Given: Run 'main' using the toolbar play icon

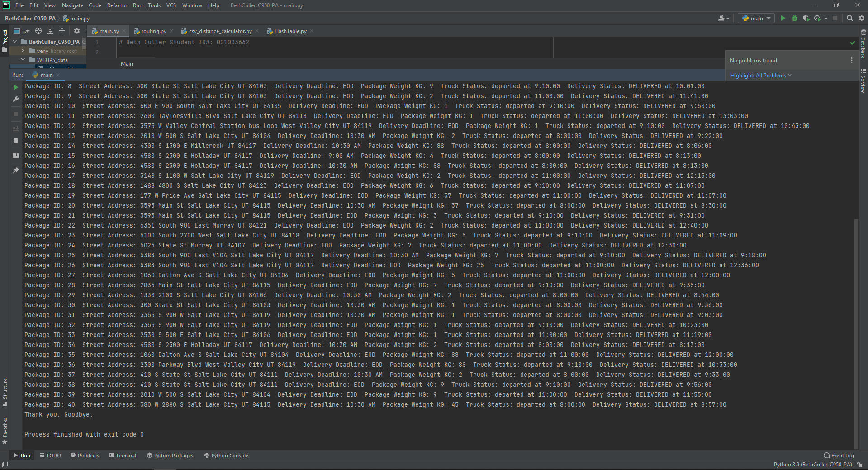Looking at the screenshot, I should (783, 18).
